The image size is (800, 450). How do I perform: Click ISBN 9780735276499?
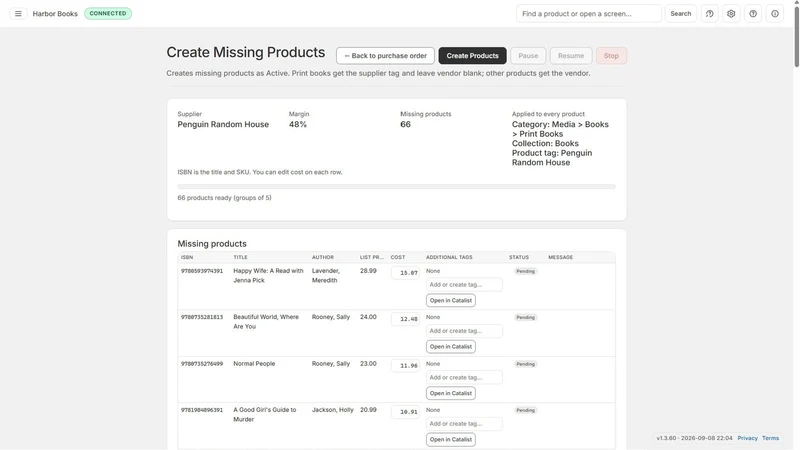[x=202, y=364]
